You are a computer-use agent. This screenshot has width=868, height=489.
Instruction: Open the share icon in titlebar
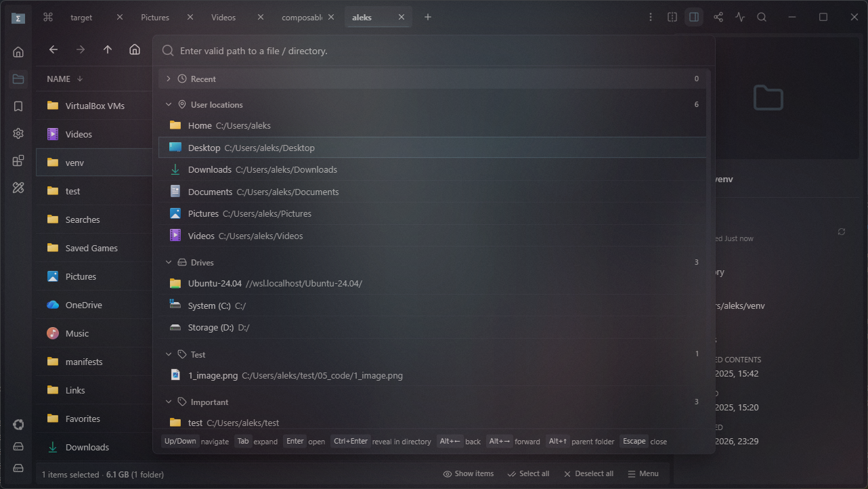pyautogui.click(x=718, y=17)
